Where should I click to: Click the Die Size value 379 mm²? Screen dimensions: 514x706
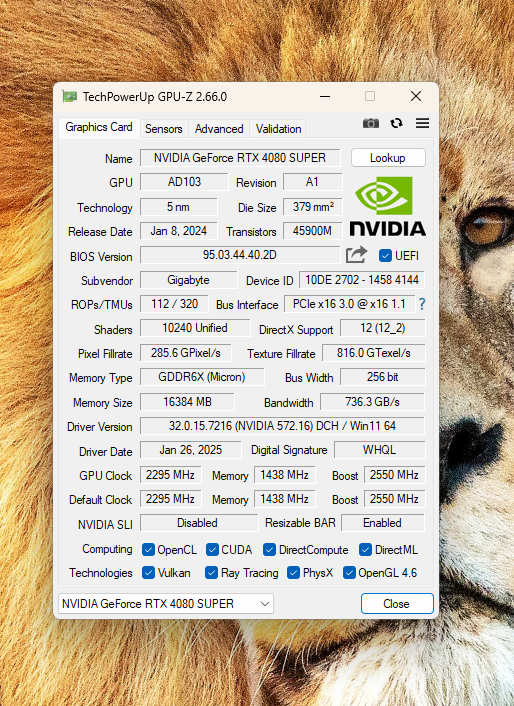coord(312,207)
